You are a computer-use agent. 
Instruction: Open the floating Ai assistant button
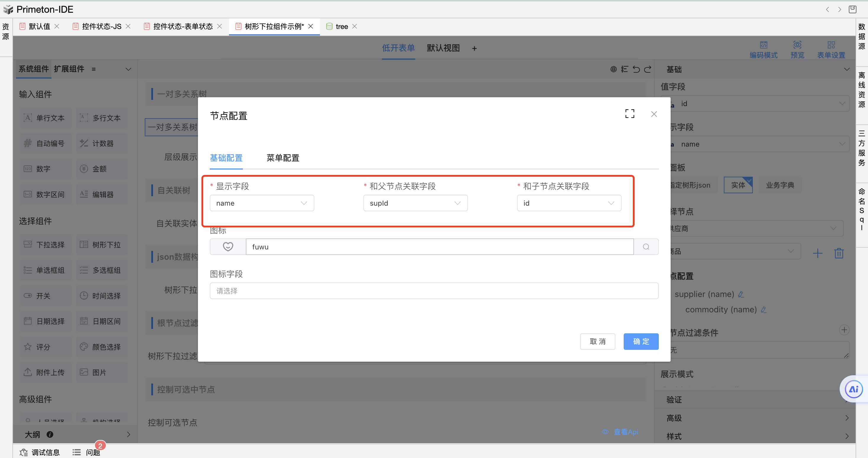[x=854, y=389]
